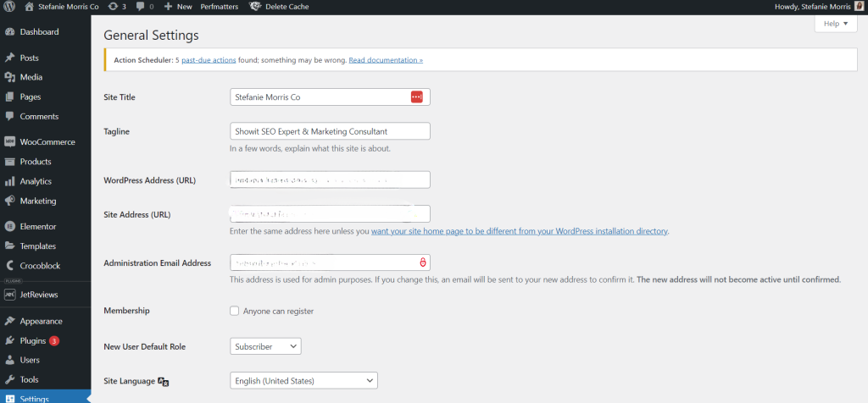Image resolution: width=868 pixels, height=403 pixels.
Task: Click the General Settings heading
Action: (151, 36)
